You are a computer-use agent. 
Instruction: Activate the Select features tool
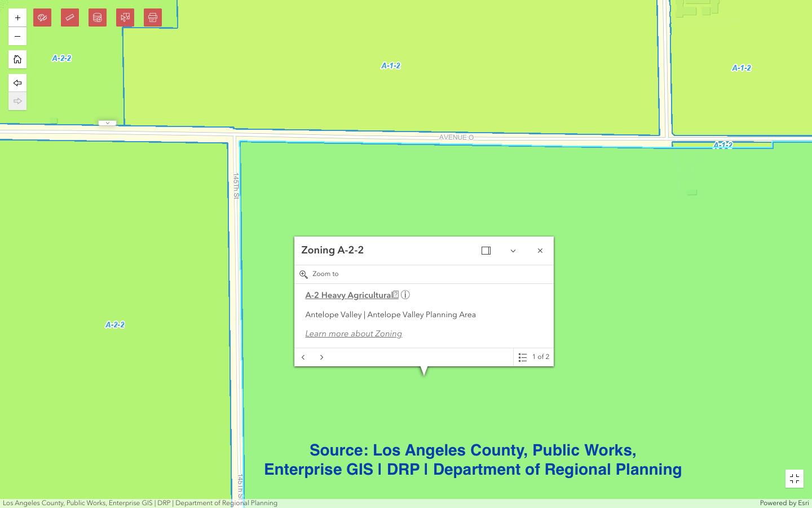click(x=125, y=17)
